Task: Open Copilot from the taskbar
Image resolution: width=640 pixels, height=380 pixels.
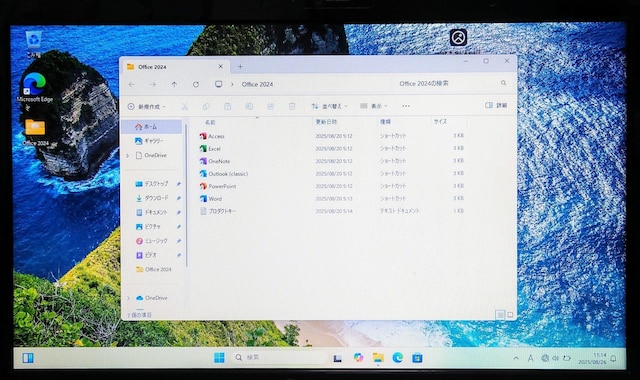Action: 358,358
